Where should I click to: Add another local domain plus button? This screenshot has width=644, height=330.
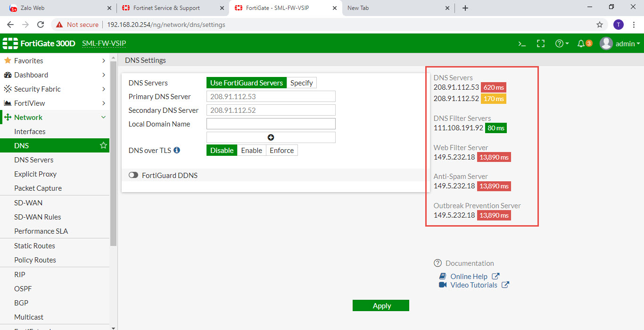coord(271,137)
